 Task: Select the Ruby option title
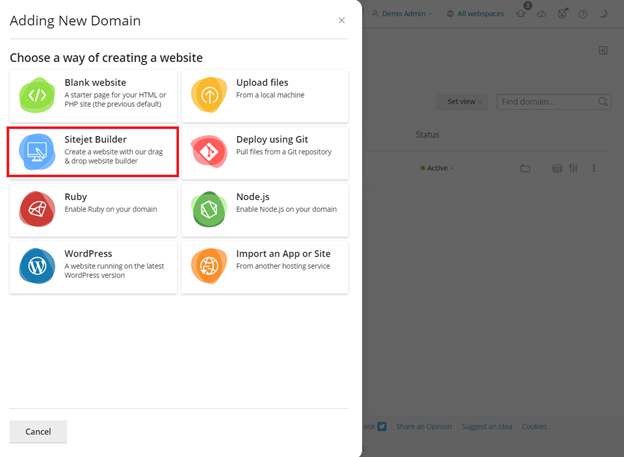pyautogui.click(x=76, y=197)
